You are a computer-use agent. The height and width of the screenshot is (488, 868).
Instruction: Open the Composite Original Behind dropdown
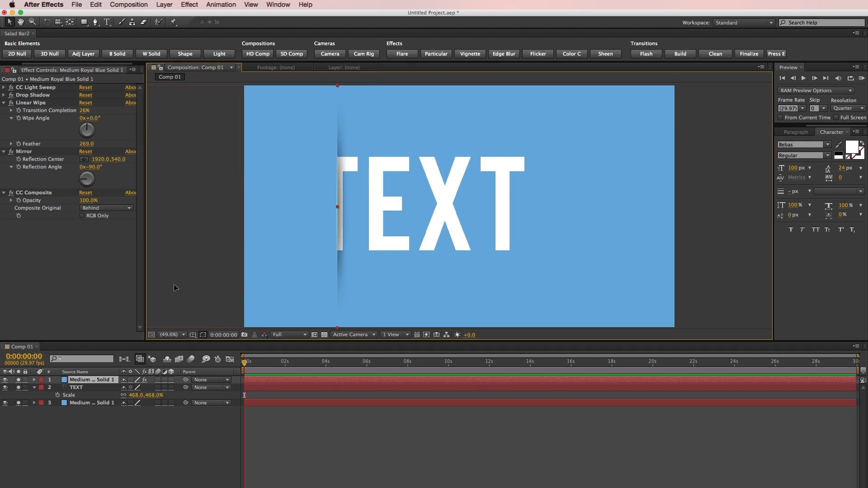106,208
